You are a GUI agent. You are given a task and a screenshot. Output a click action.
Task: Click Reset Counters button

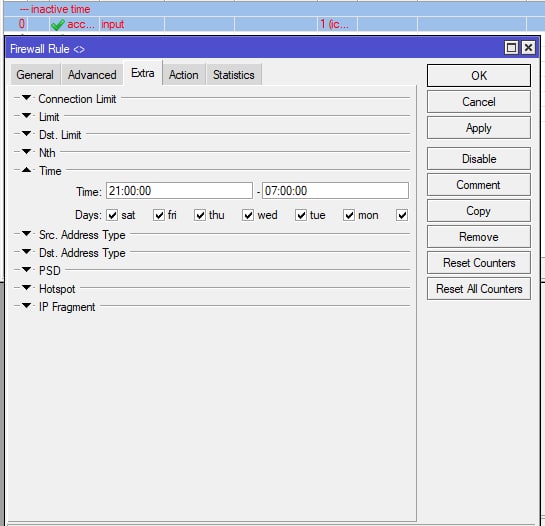click(479, 263)
